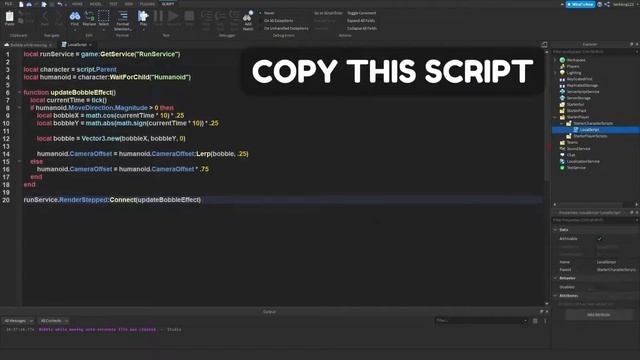Click Format Selection icon

122,16
